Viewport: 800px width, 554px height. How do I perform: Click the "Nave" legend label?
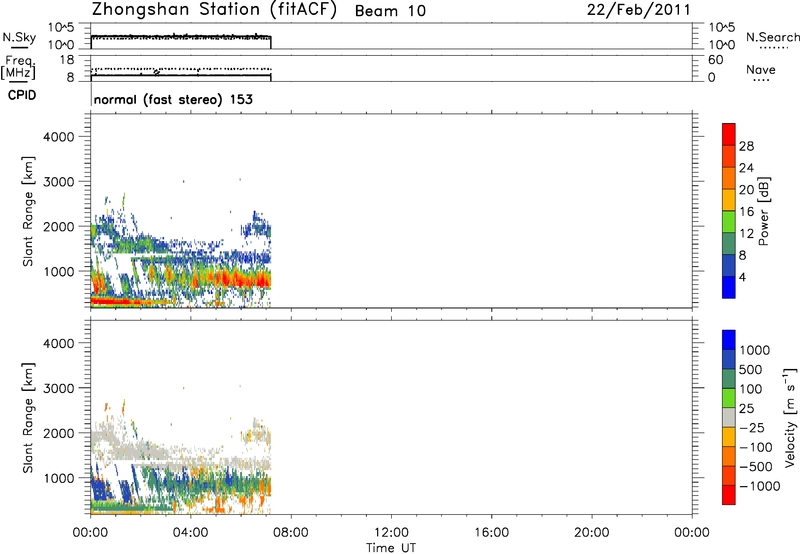click(760, 69)
